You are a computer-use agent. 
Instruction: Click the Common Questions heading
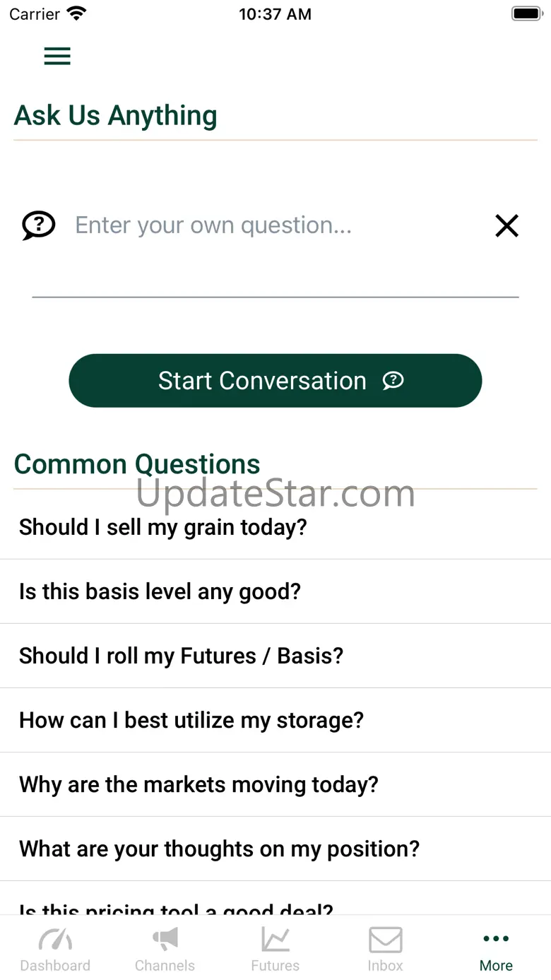click(137, 464)
